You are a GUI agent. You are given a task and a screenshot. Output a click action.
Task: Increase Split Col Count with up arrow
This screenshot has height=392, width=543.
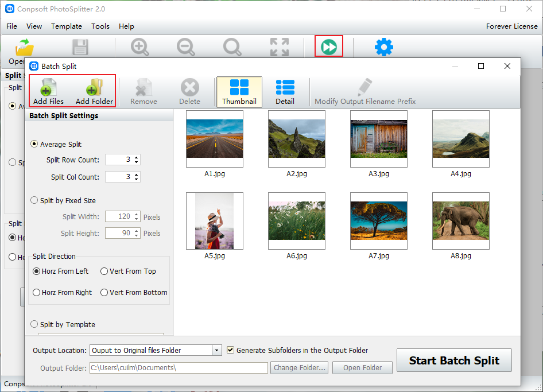click(x=137, y=174)
